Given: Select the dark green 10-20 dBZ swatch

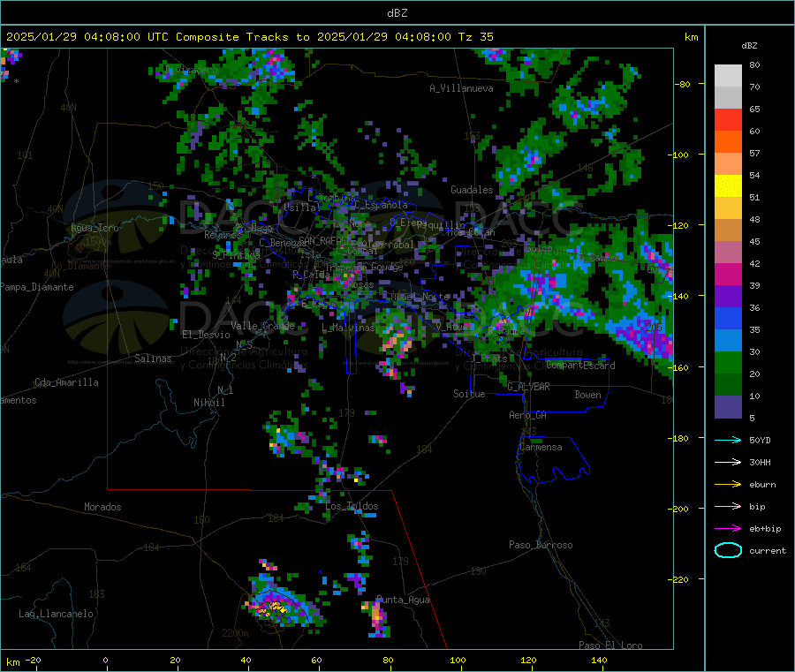Looking at the screenshot, I should click(x=728, y=385).
